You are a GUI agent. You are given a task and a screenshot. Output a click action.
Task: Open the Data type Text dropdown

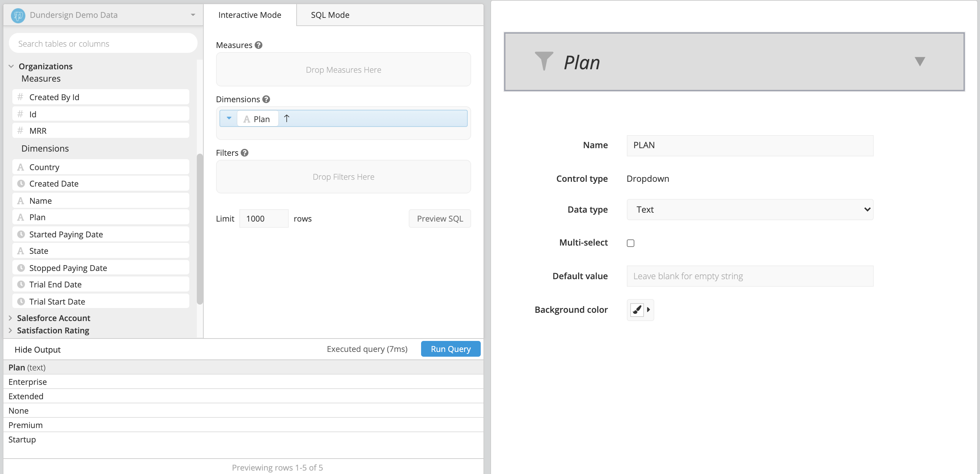[x=750, y=210]
